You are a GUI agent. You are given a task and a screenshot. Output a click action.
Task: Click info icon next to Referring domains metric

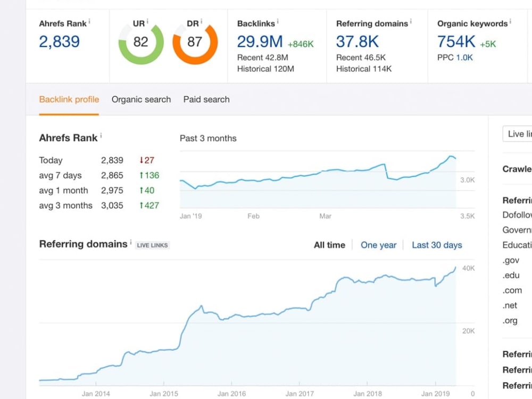411,21
